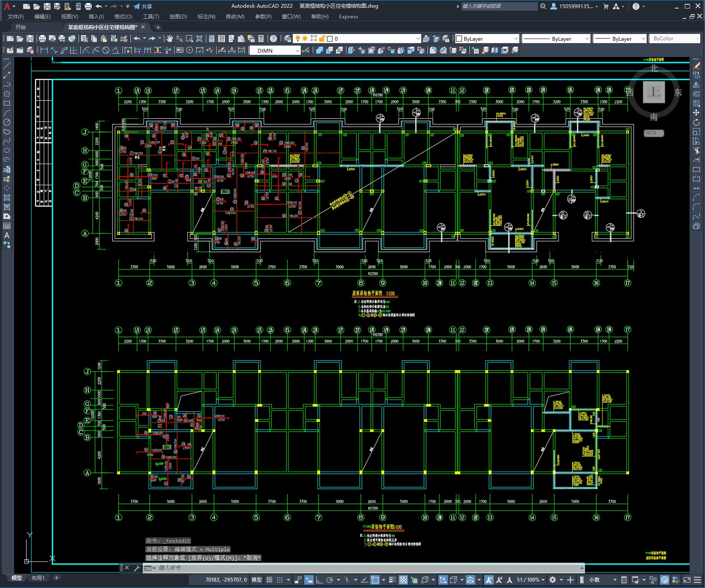Open the AutoCAD application menu logo
Image resolution: width=705 pixels, height=588 pixels.
click(x=7, y=6)
